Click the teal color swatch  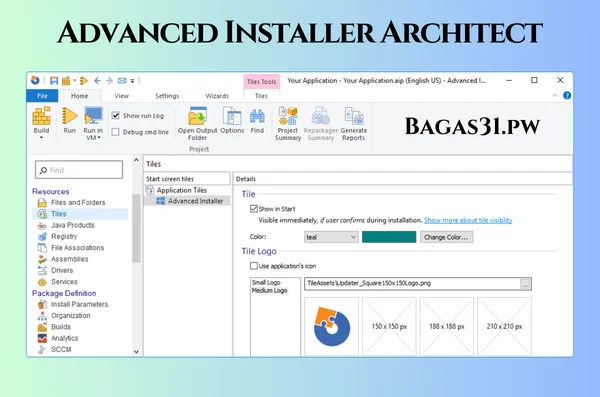389,237
